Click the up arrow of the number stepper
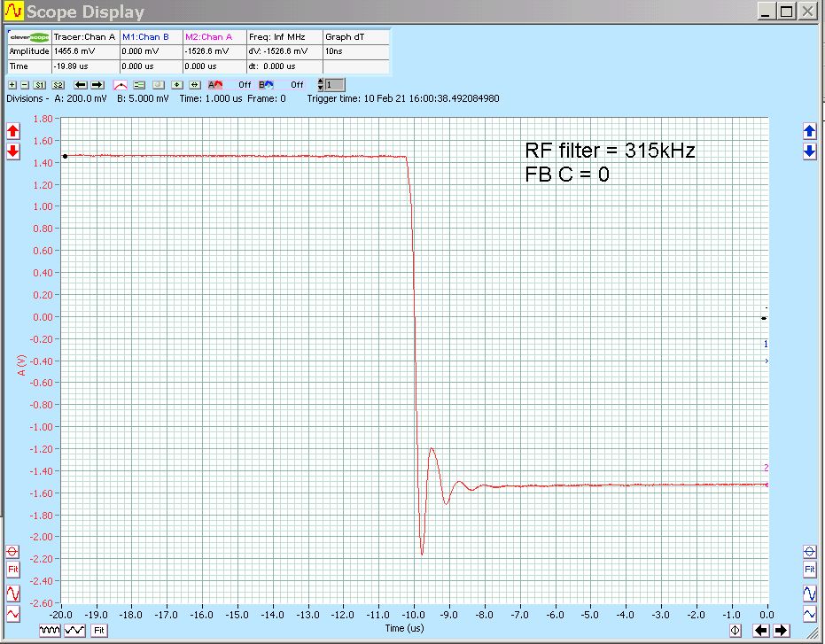 pos(321,81)
